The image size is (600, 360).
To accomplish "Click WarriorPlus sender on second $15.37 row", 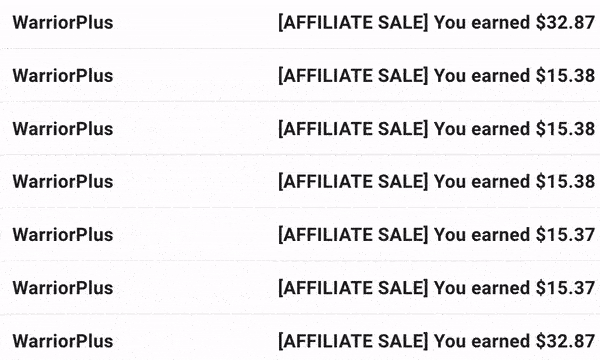I will point(63,288).
